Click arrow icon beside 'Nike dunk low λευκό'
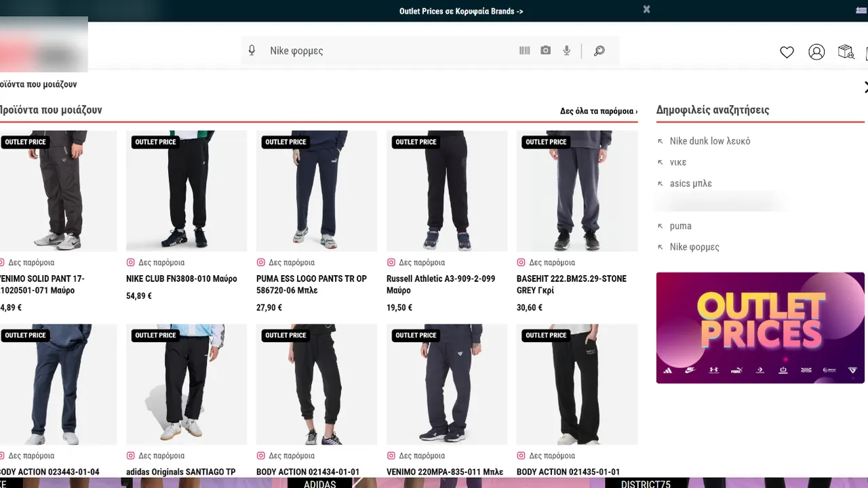The width and height of the screenshot is (868, 488). pos(660,142)
